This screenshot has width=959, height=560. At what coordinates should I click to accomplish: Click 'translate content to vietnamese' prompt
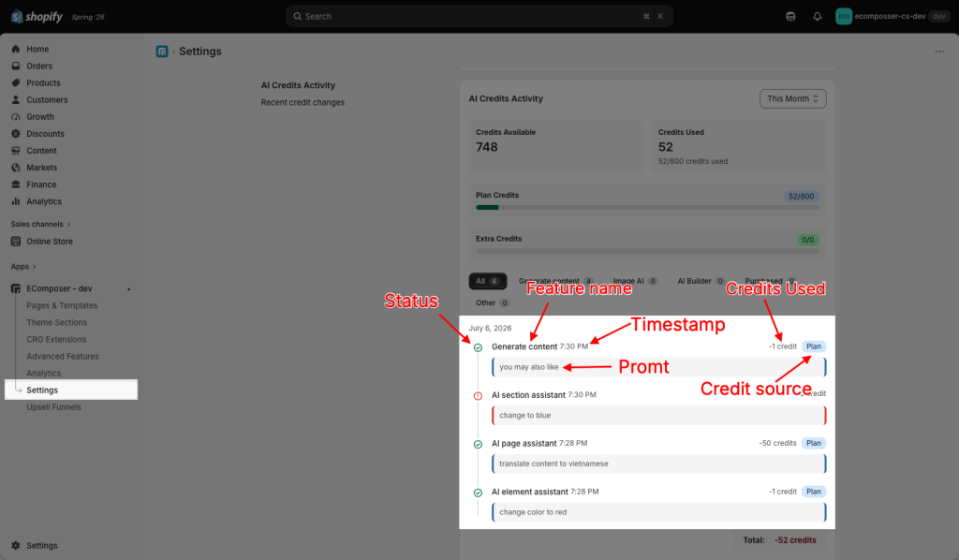(x=658, y=464)
